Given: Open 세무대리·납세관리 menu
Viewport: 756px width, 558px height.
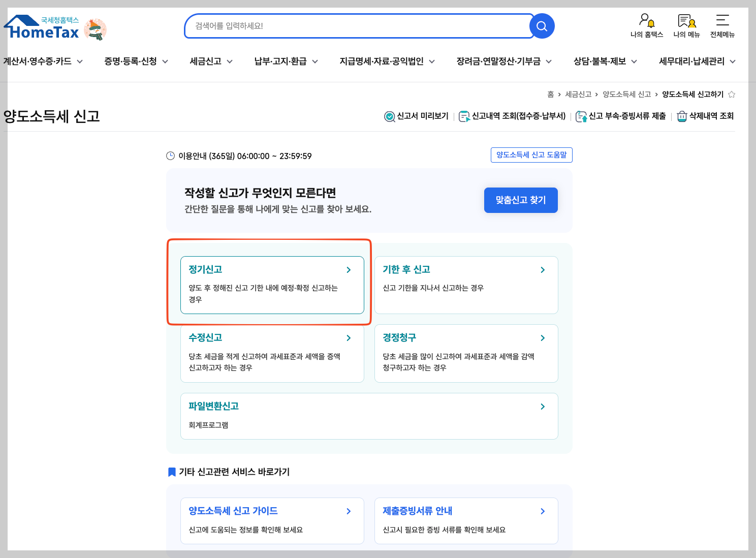Looking at the screenshot, I should pos(691,61).
